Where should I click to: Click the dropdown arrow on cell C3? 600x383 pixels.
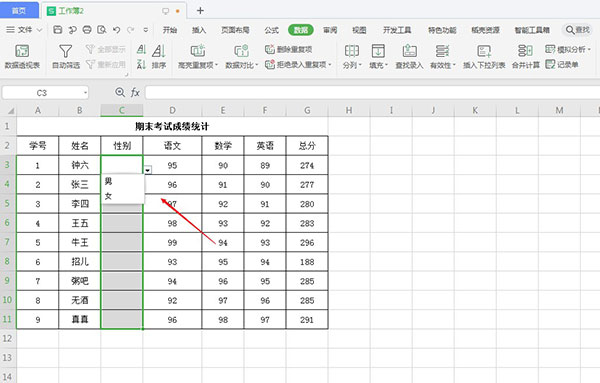pos(148,170)
